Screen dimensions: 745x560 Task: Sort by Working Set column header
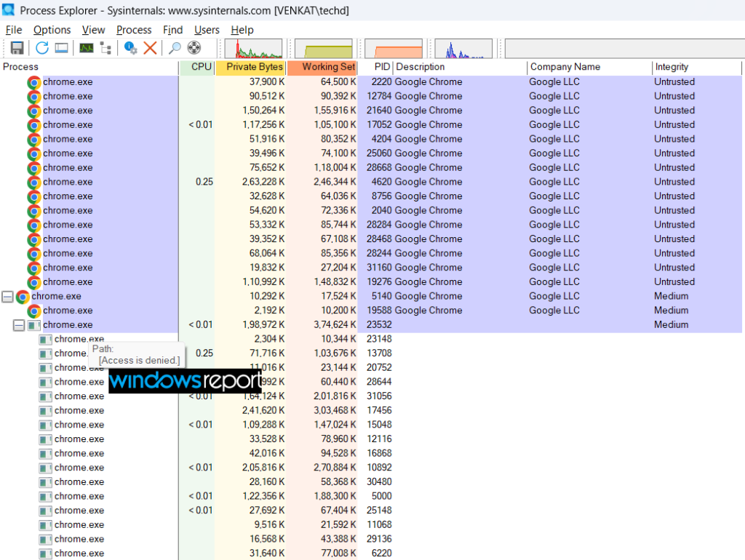[322, 67]
